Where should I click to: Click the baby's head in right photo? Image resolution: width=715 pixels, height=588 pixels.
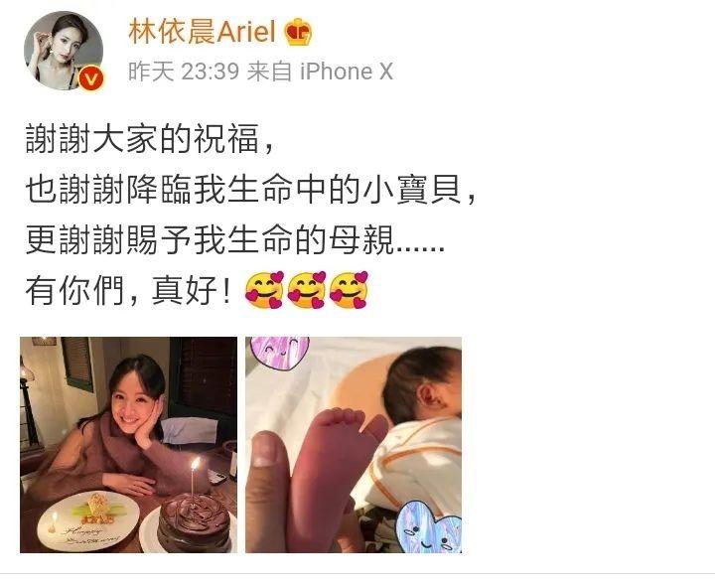tap(420, 384)
